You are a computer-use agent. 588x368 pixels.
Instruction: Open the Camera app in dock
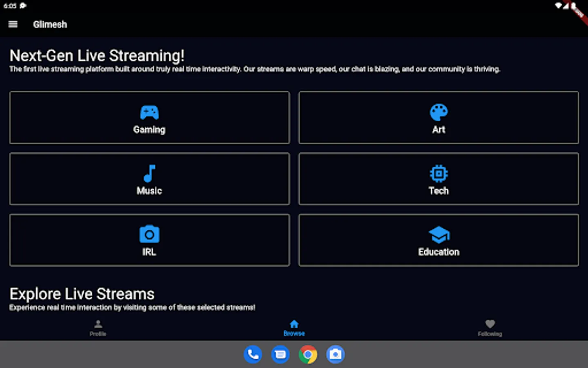point(336,355)
